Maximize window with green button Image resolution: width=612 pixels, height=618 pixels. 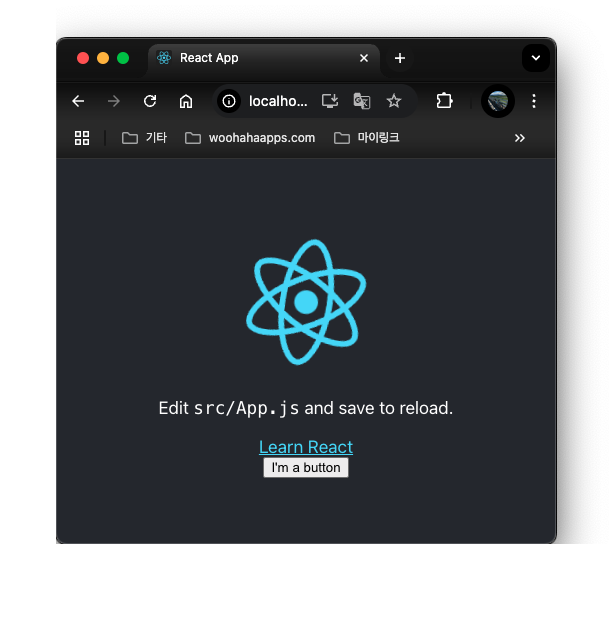(123, 58)
